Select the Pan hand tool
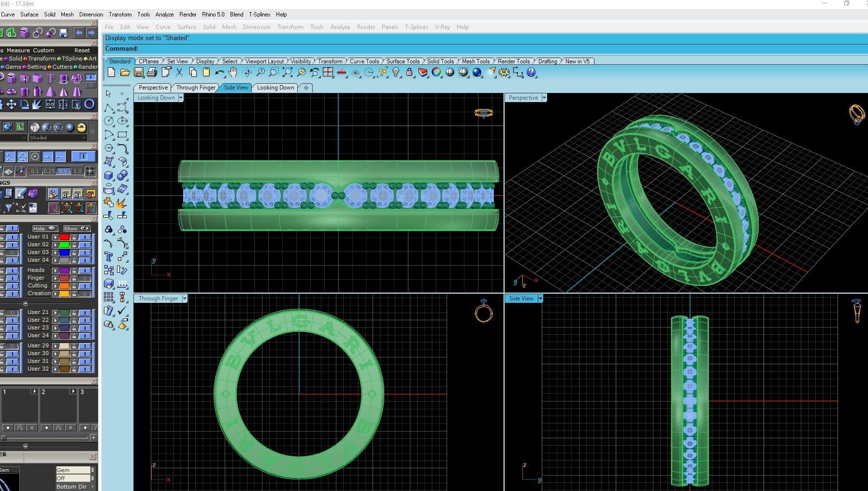868x491 pixels. pos(233,73)
